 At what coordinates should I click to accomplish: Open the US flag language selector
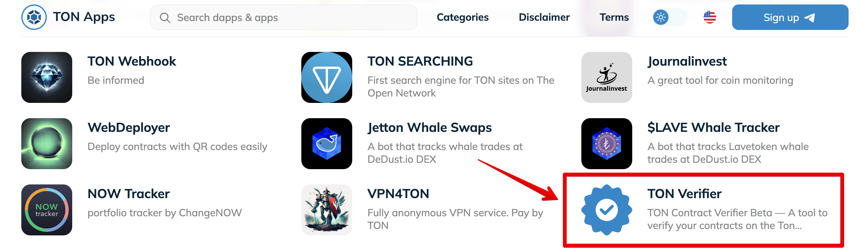point(710,17)
